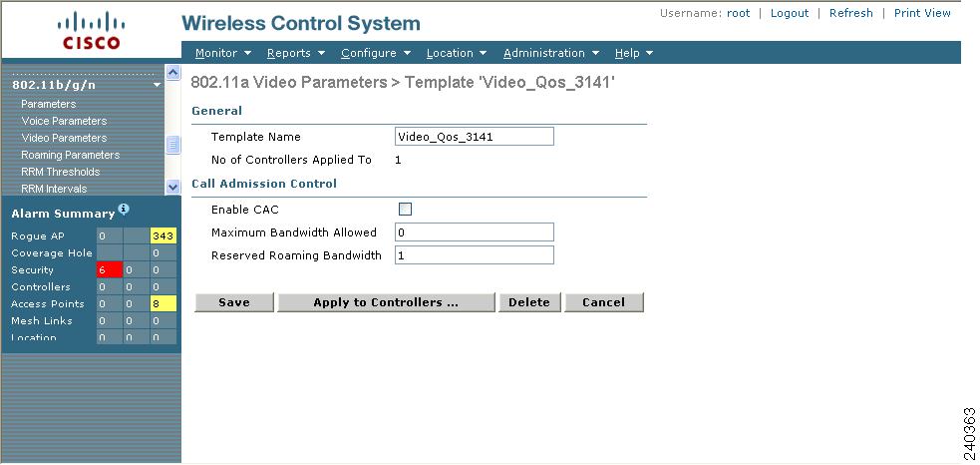Image resolution: width=980 pixels, height=465 pixels.
Task: Open the Reports menu
Action: (x=296, y=53)
